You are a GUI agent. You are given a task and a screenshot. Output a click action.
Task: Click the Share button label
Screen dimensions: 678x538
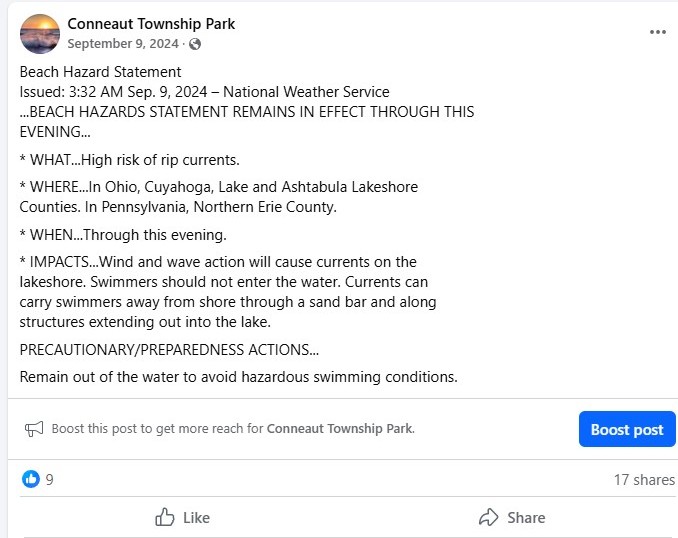point(526,518)
